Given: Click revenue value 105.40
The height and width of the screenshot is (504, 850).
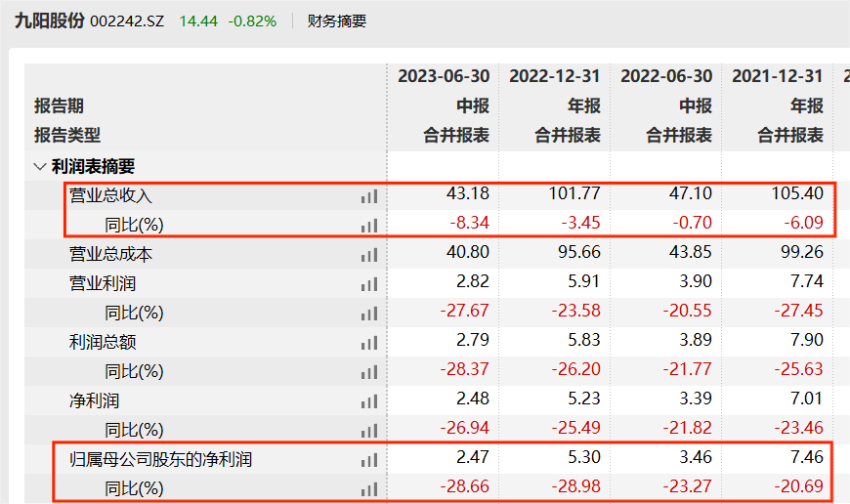Looking at the screenshot, I should [797, 193].
